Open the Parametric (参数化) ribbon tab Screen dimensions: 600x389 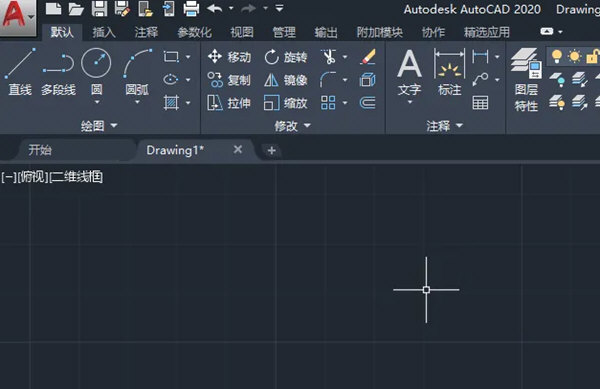point(194,32)
